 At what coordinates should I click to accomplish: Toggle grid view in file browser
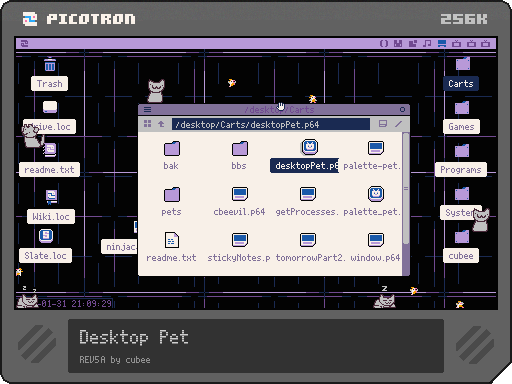coord(147,124)
